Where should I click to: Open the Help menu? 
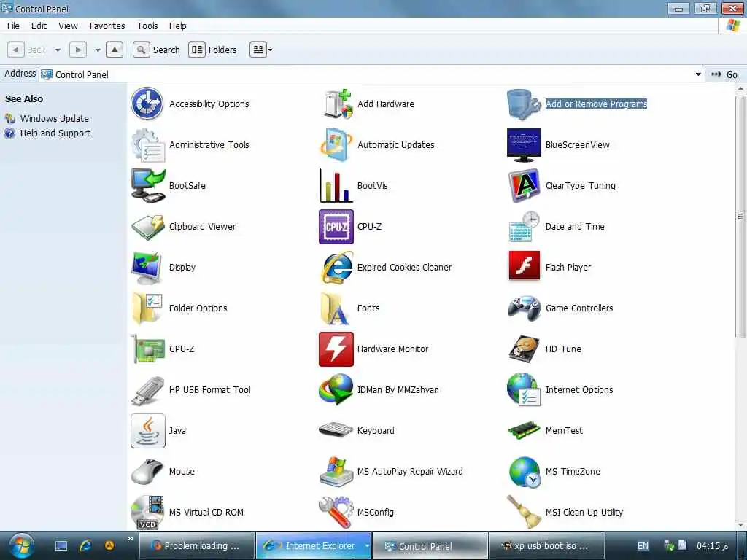tap(178, 26)
